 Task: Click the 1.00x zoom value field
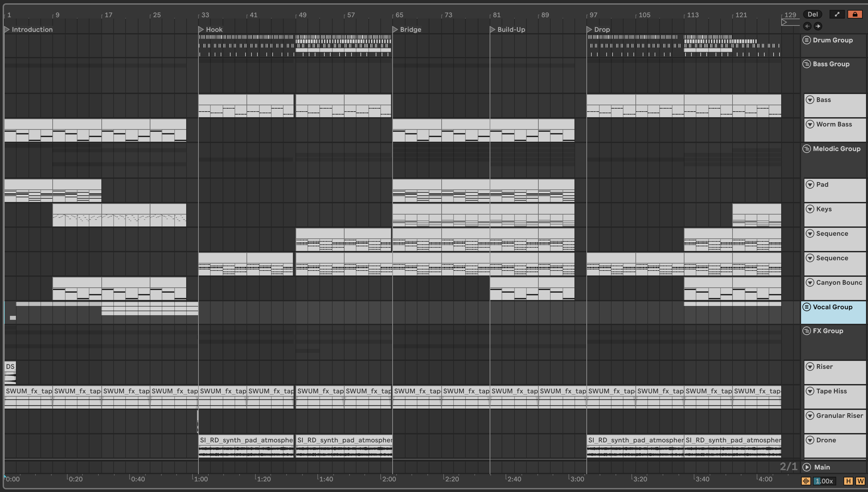(x=824, y=481)
